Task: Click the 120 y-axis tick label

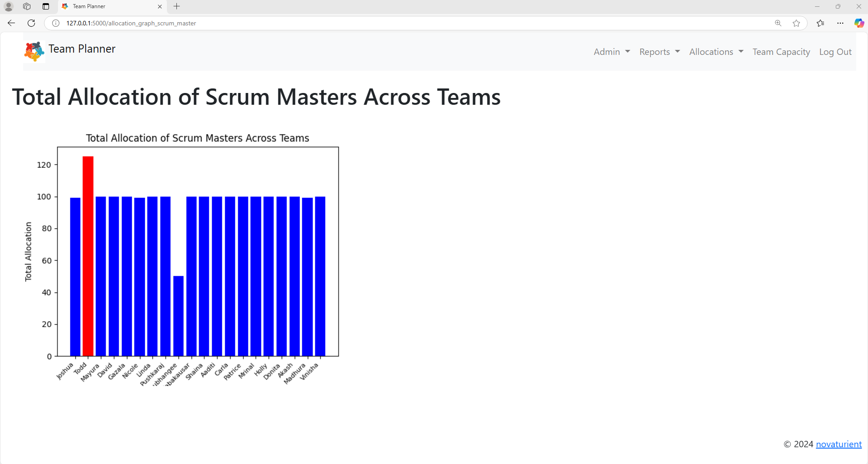Action: 44,165
